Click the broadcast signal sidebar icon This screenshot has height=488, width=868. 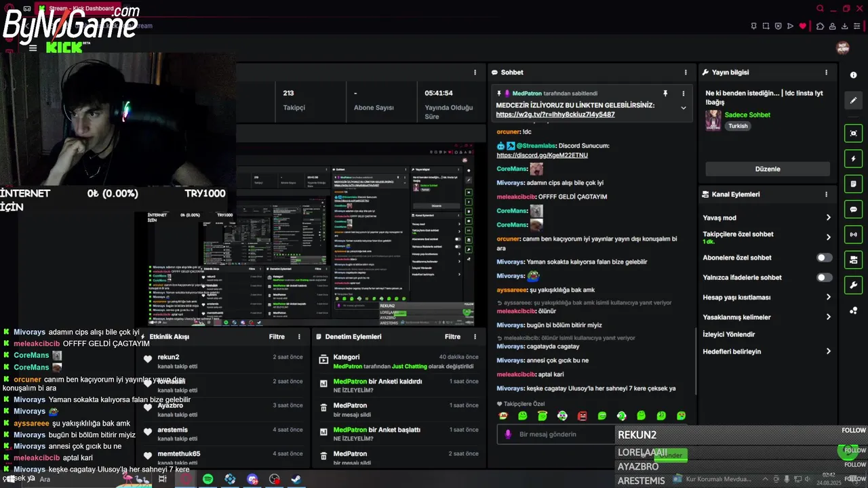[853, 235]
